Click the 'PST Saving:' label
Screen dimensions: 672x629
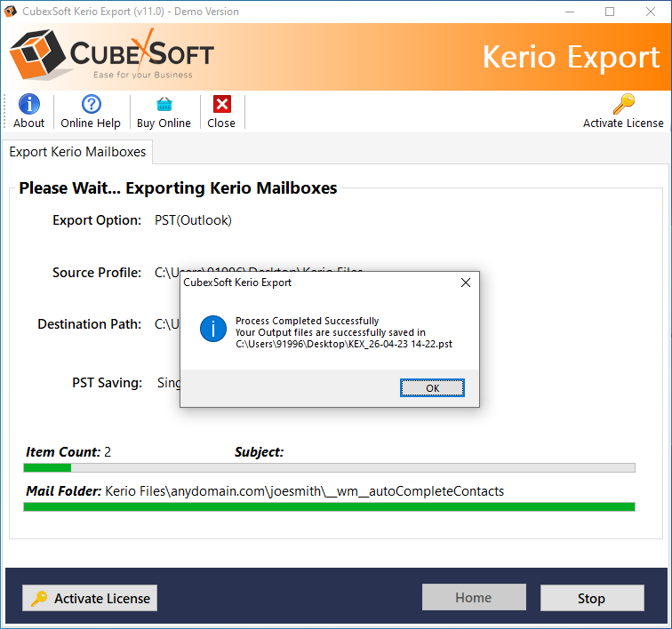107,383
